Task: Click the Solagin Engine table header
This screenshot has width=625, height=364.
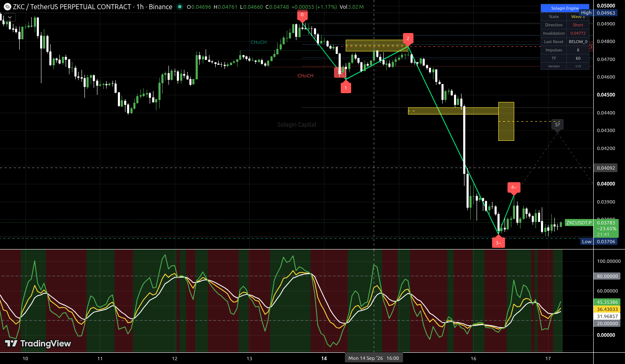Action: tap(565, 8)
